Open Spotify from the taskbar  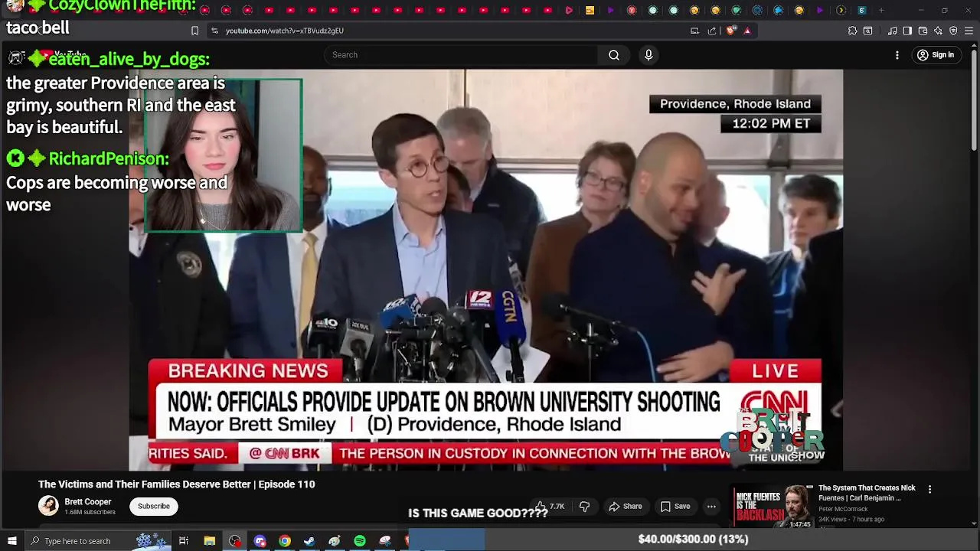pyautogui.click(x=360, y=541)
